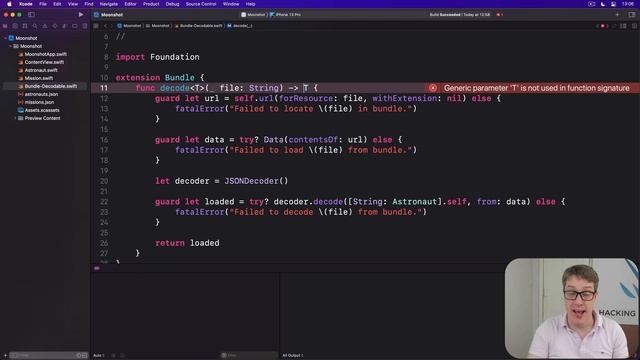Toggle the source control status filter in navigator
The height and width of the screenshot is (360, 640).
84,356
